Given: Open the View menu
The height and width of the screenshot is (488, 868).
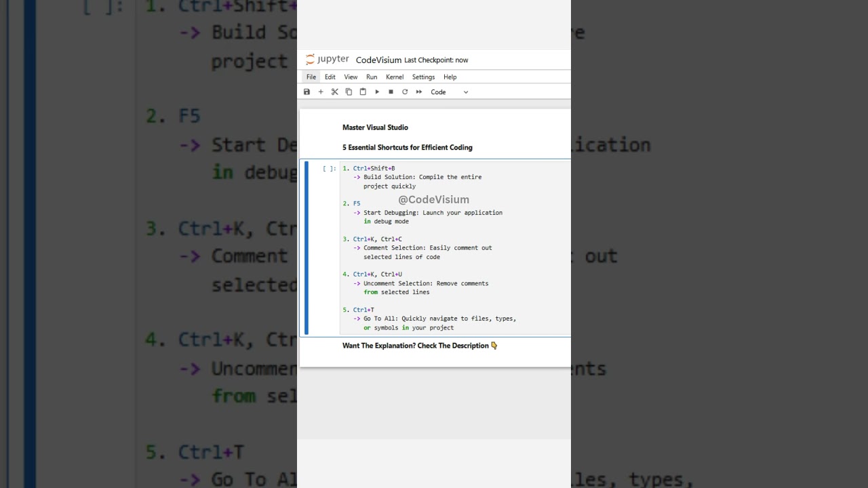Looking at the screenshot, I should (351, 77).
